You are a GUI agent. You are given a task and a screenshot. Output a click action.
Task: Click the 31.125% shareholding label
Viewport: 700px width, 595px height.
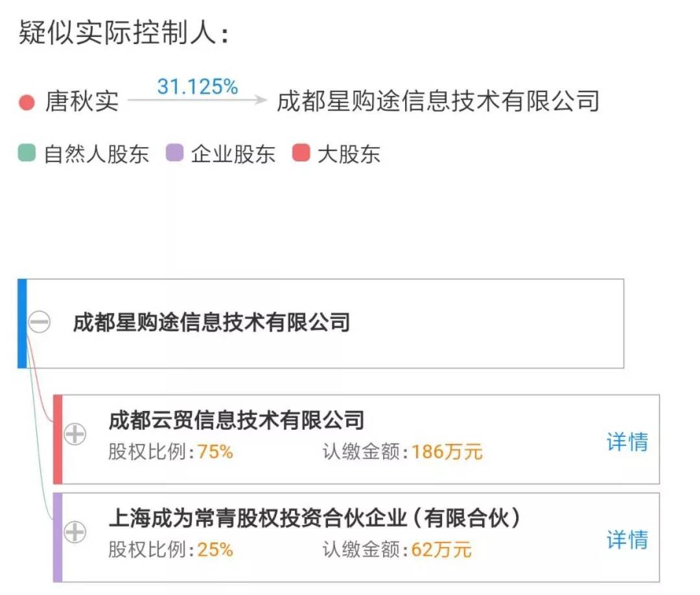click(x=198, y=86)
